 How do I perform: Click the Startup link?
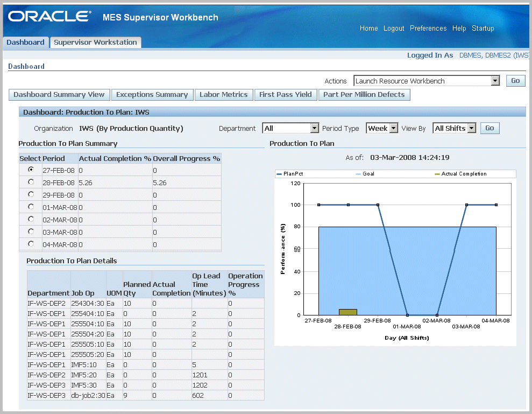tap(483, 29)
